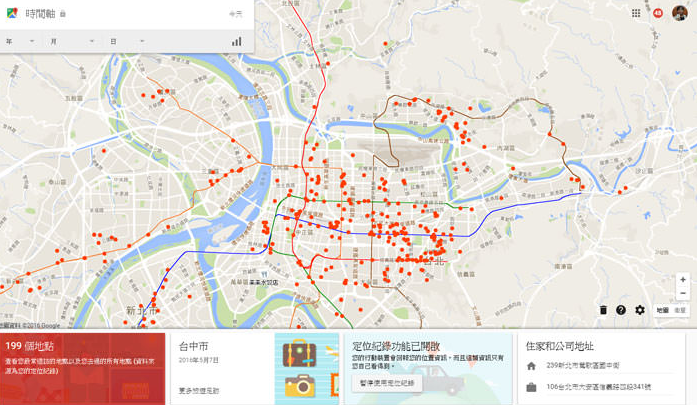
Task: Click the Google Maps logo icon
Action: coord(12,13)
